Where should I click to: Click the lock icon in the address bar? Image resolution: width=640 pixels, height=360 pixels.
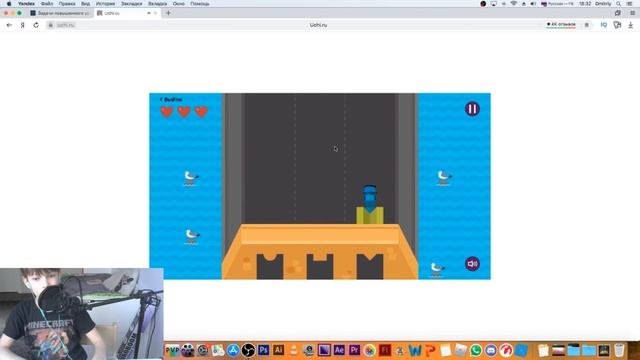[x=51, y=25]
